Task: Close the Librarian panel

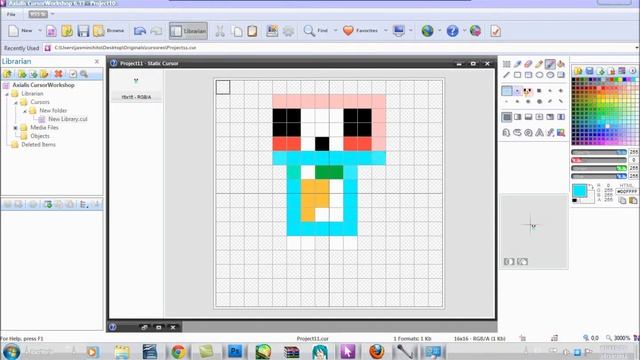Action: coord(97,62)
